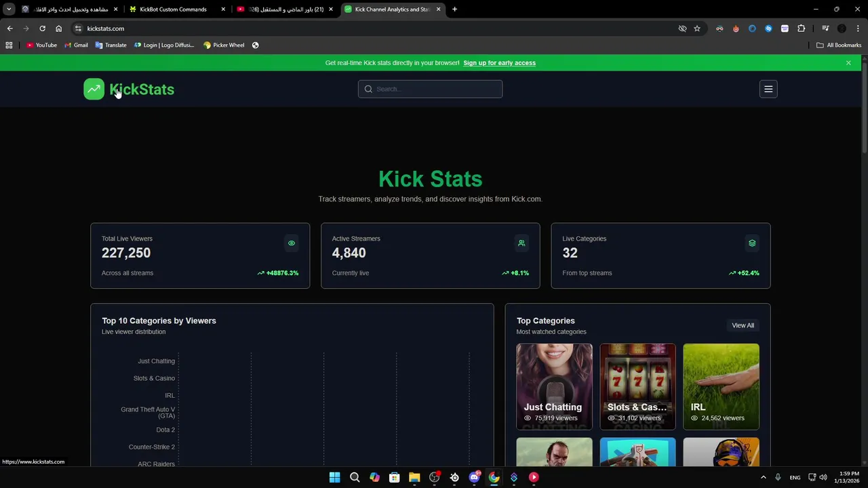Click the Slots & Casino chart label
The image size is (868, 488).
coord(154,378)
